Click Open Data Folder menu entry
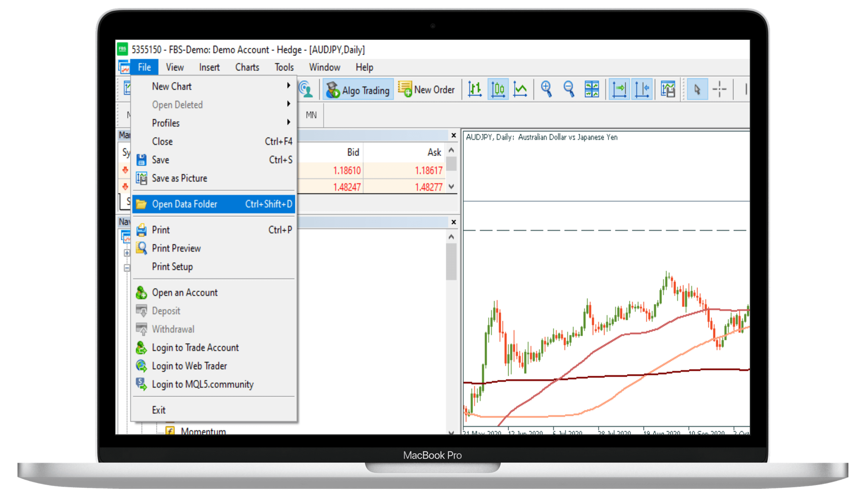Image resolution: width=868 pixels, height=502 pixels. pos(214,204)
